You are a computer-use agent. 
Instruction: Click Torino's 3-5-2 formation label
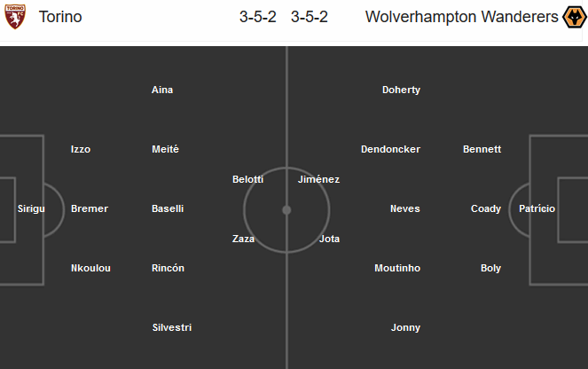[259, 17]
